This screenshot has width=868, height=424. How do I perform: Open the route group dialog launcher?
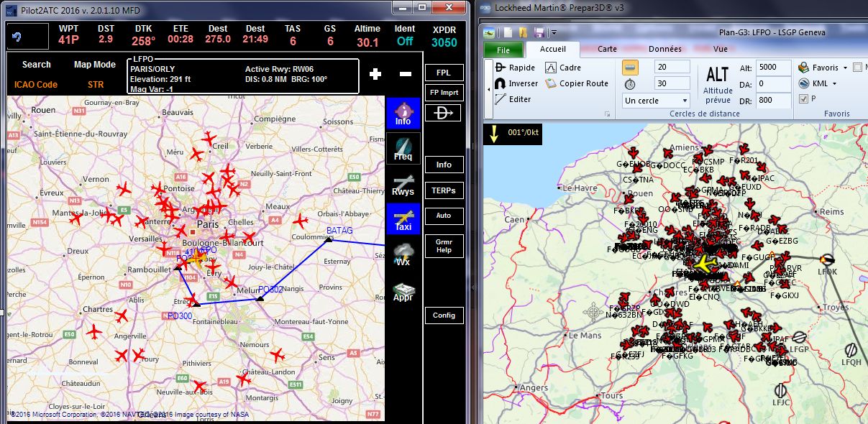point(608,114)
